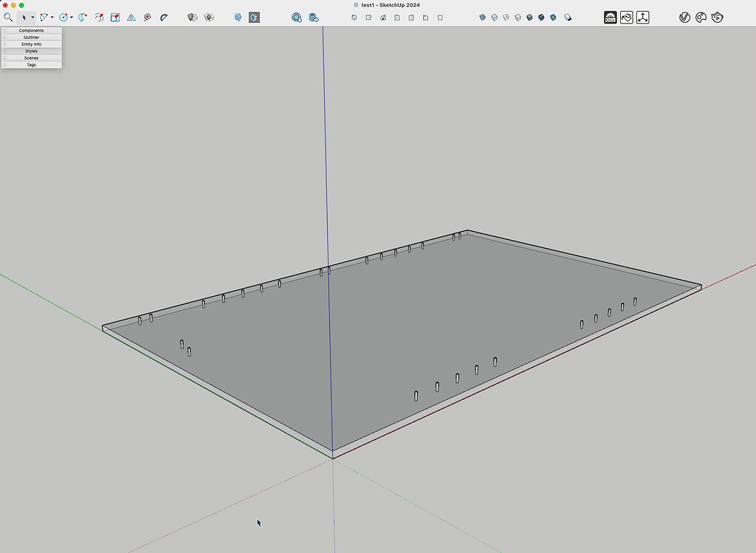The height and width of the screenshot is (553, 756).
Task: Toggle X-ray face style
Action: point(483,16)
